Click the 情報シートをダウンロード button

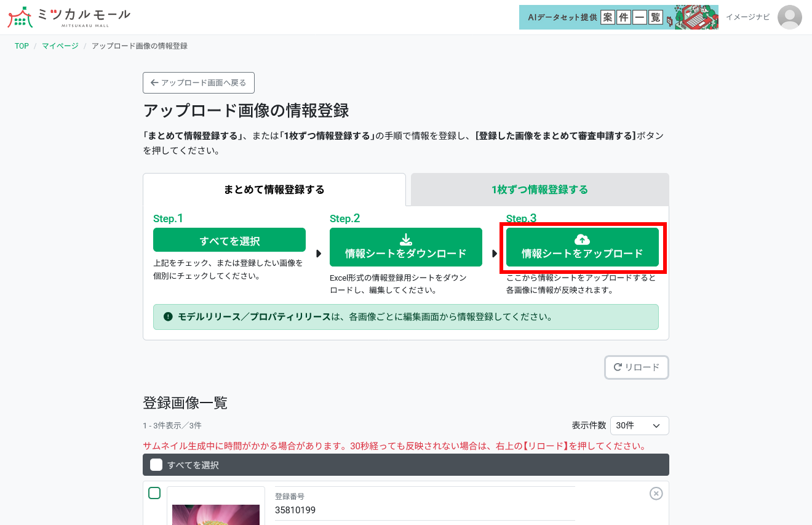coord(406,247)
